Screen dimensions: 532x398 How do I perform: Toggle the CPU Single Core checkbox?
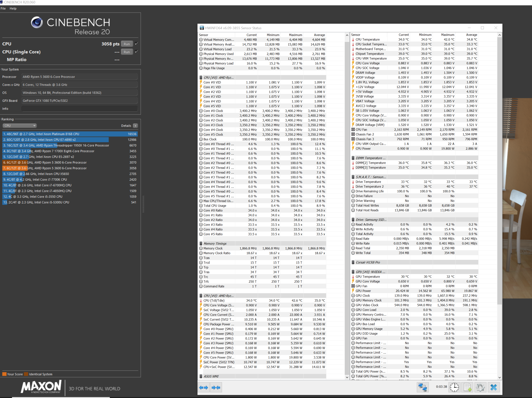coord(136,51)
